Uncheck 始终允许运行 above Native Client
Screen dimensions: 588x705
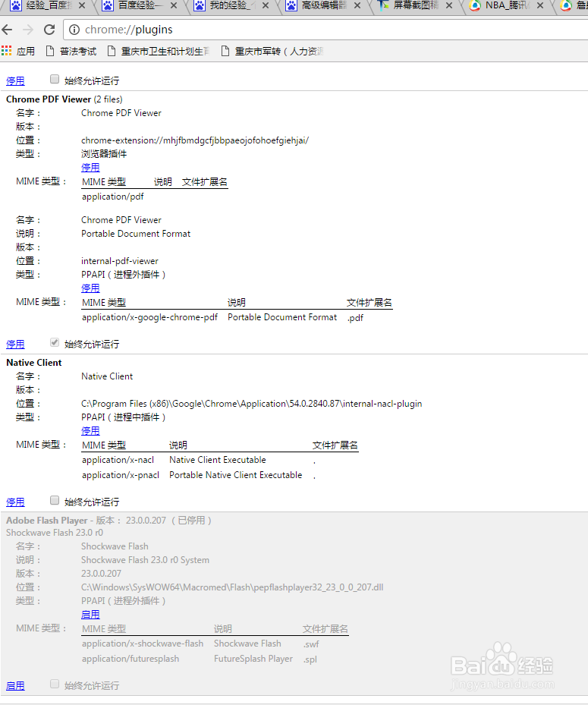coord(55,342)
